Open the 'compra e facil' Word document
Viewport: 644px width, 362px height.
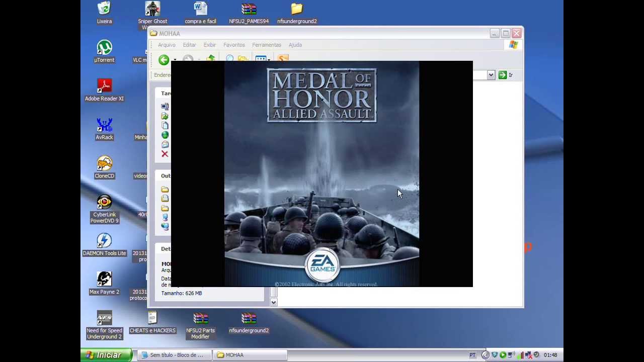click(200, 13)
